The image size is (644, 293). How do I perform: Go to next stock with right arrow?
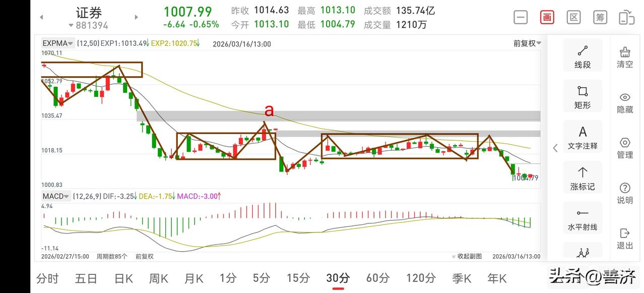point(136,17)
